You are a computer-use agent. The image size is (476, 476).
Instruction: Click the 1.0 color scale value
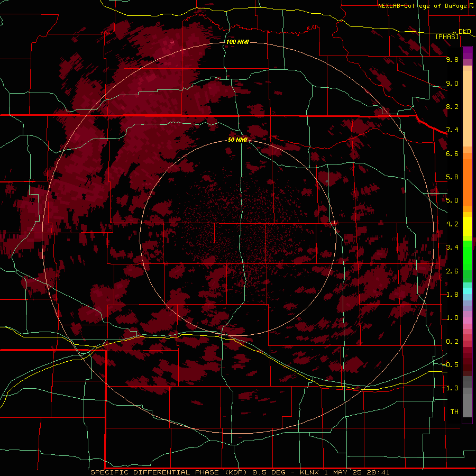pos(452,318)
